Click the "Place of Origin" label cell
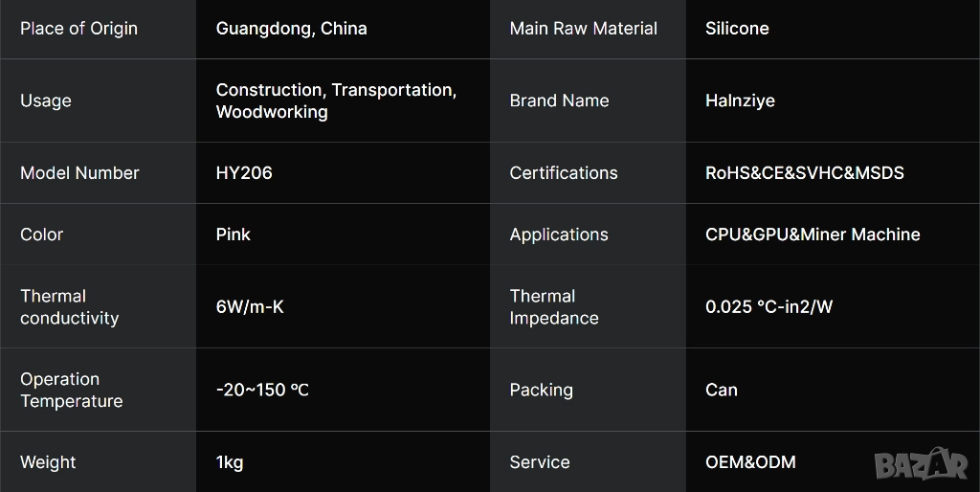 coord(78,29)
